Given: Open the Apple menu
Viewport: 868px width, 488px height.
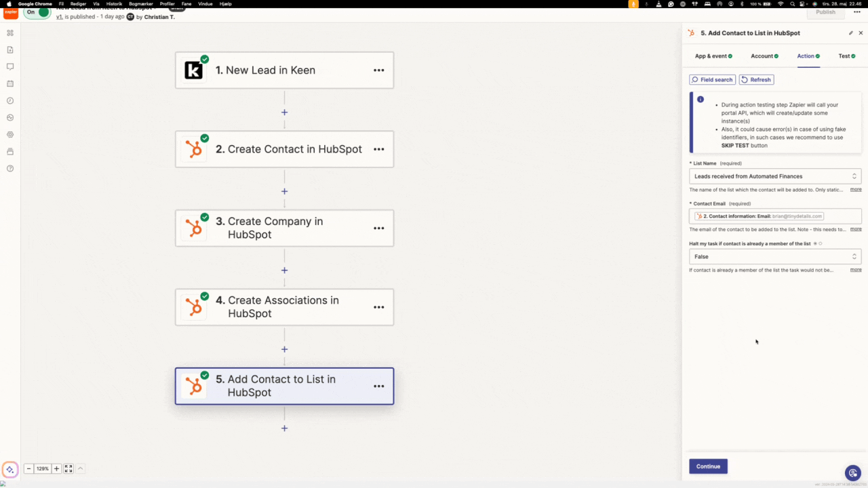Looking at the screenshot, I should pyautogui.click(x=8, y=3).
